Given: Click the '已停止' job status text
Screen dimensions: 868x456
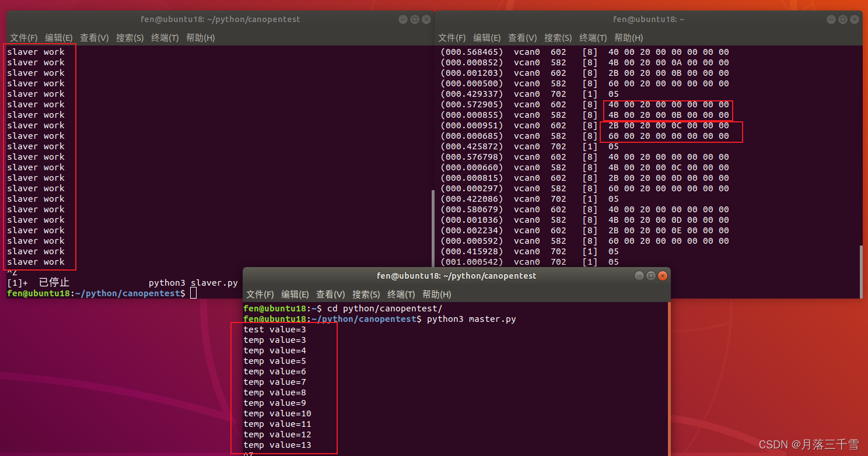Looking at the screenshot, I should pyautogui.click(x=54, y=282).
